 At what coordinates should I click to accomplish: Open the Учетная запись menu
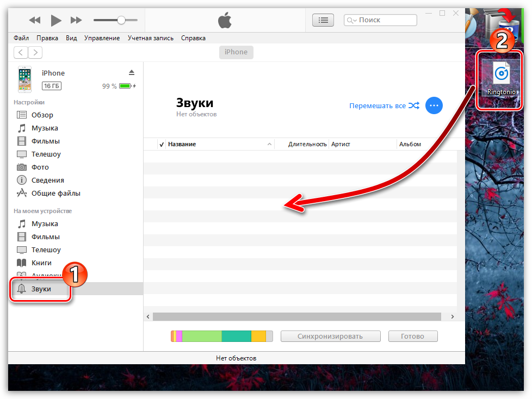150,38
